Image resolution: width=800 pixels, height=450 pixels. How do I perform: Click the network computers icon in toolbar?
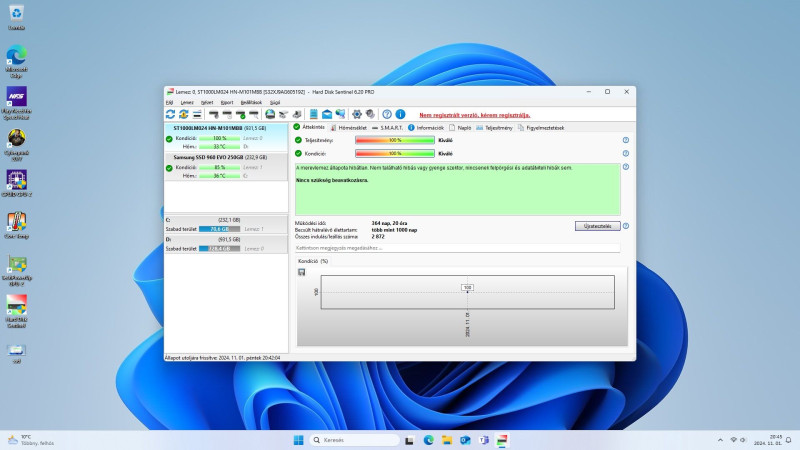[340, 115]
